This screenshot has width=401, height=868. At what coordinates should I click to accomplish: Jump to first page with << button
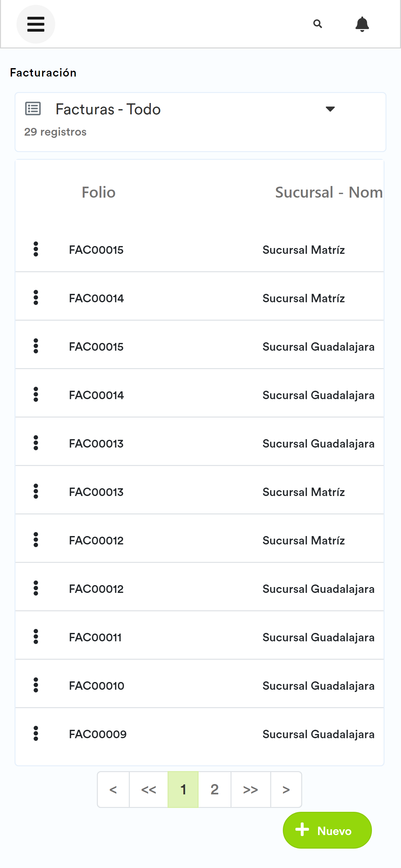point(149,789)
